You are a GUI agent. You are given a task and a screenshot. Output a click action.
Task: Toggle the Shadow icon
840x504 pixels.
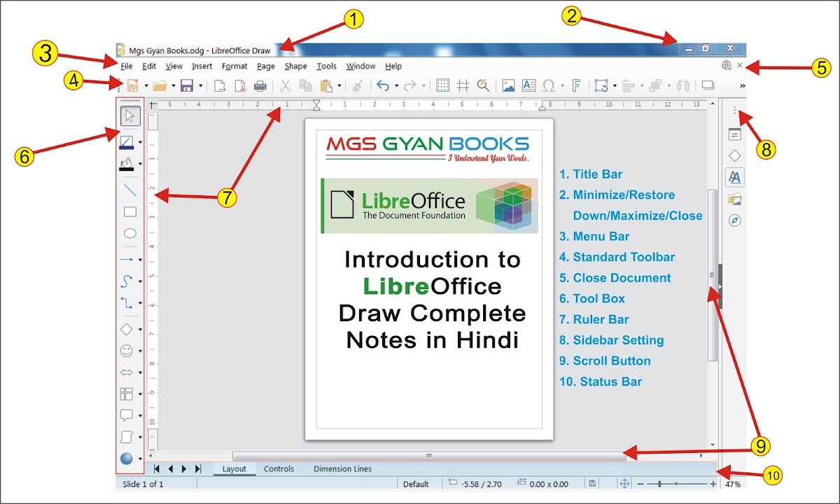pos(708,85)
